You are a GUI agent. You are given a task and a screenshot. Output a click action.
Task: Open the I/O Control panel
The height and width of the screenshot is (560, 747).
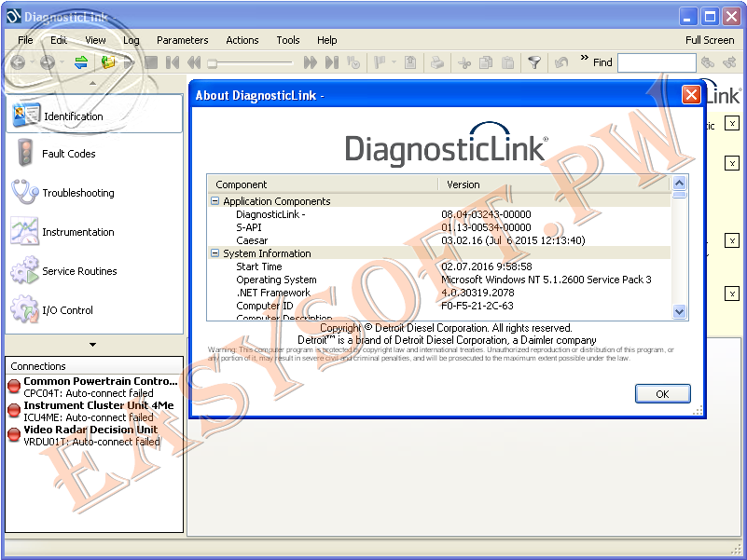click(x=94, y=309)
